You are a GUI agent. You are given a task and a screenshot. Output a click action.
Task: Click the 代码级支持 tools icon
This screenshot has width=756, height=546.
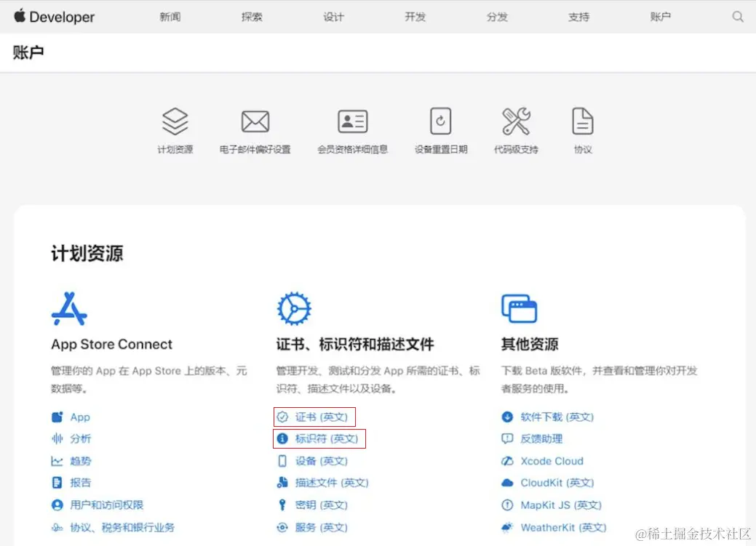tap(516, 121)
